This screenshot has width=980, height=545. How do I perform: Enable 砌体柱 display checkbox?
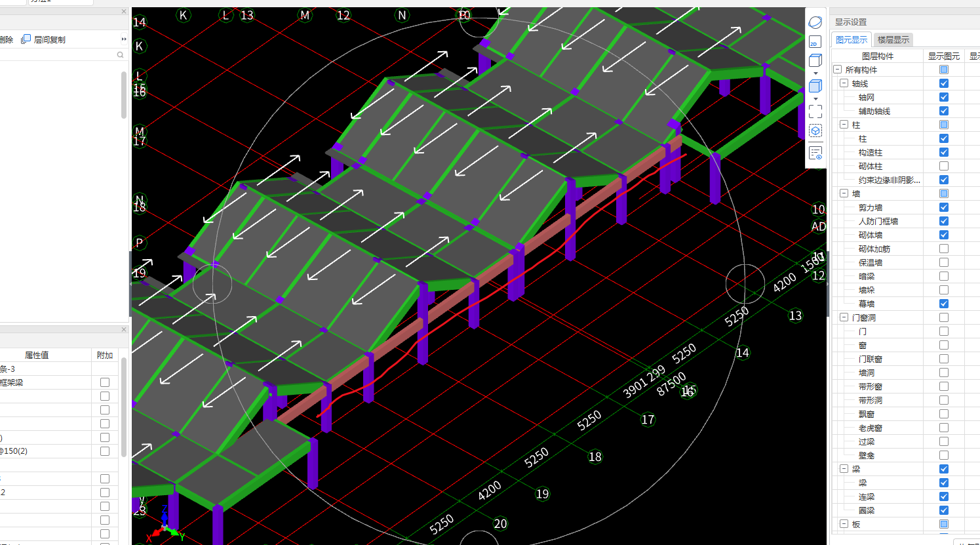pos(944,166)
